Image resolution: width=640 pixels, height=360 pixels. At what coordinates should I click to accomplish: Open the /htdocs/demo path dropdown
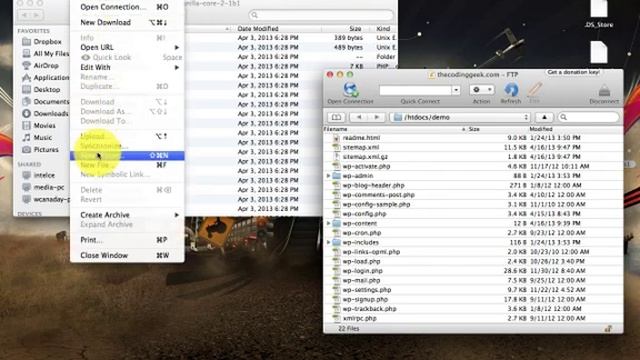460,118
